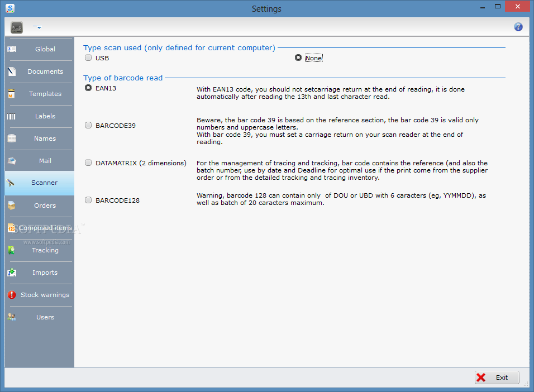Switch to the Mail tab
The height and width of the screenshot is (392, 534).
(40, 161)
